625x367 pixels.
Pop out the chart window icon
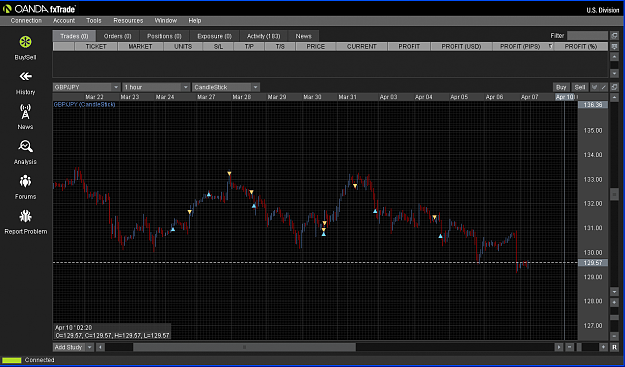[x=614, y=87]
